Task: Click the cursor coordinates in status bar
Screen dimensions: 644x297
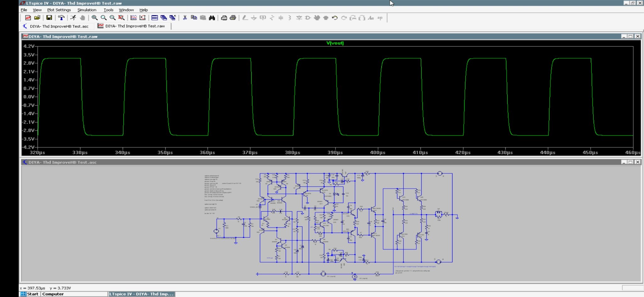Action: (x=45, y=288)
